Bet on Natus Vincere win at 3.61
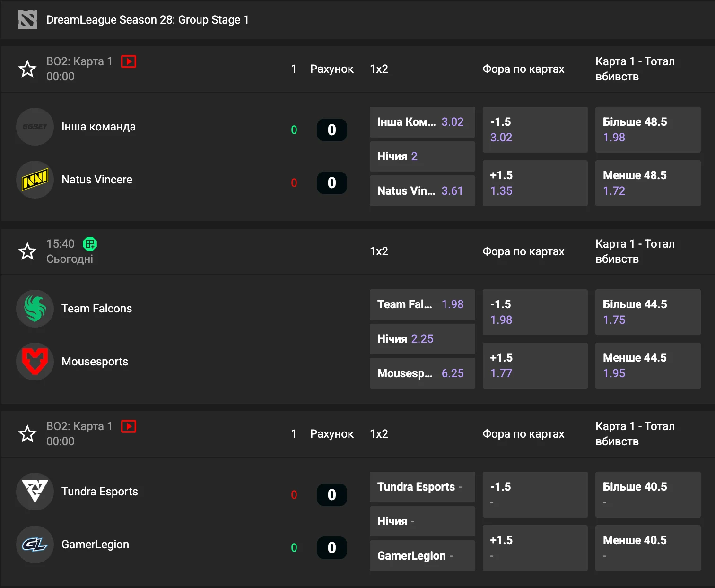The height and width of the screenshot is (588, 715). coord(422,191)
